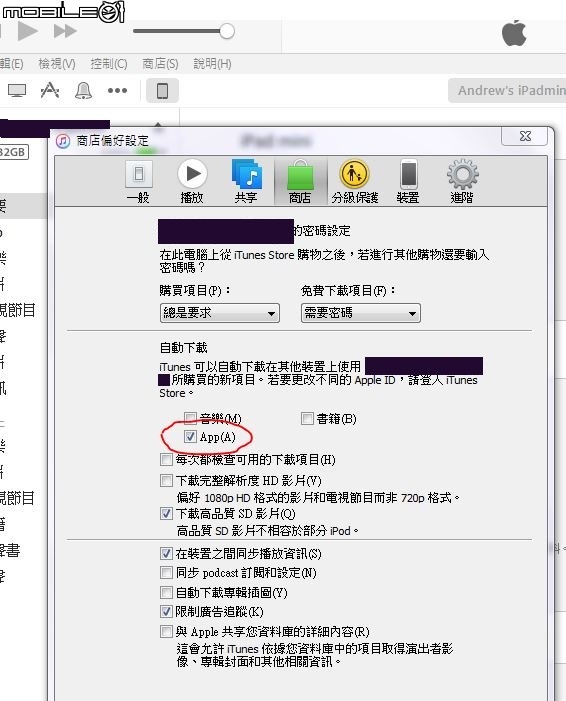Toggle the 音樂(M) checkbox
The width and height of the screenshot is (566, 701).
click(x=190, y=418)
